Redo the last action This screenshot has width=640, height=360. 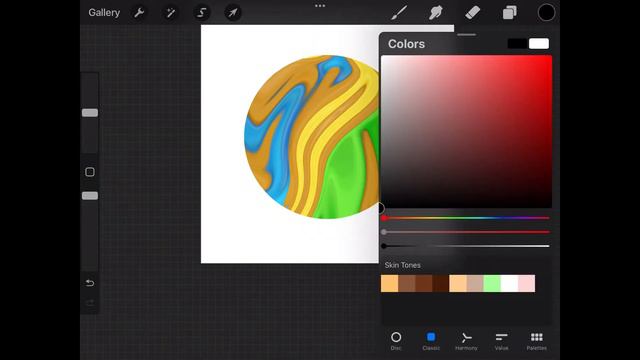coord(90,303)
